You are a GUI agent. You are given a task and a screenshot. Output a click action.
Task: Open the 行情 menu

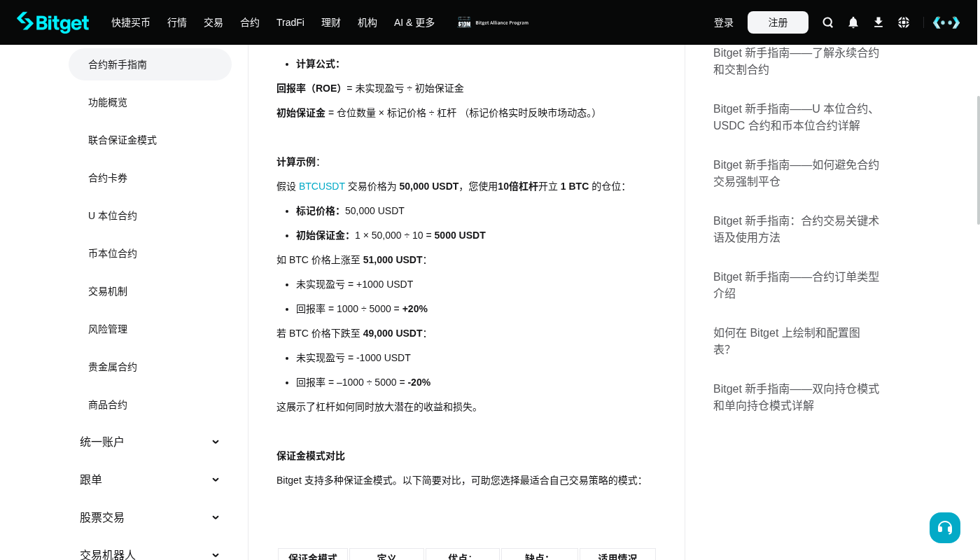[x=177, y=22]
